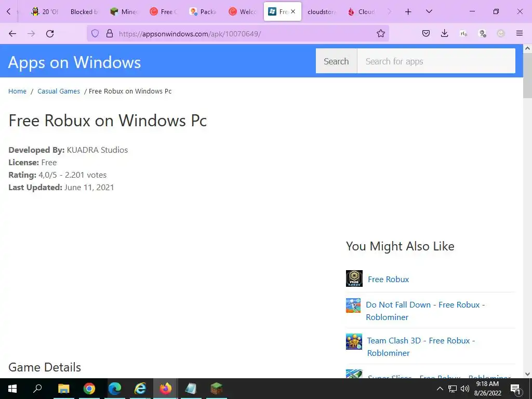Click the site security padlock icon
This screenshot has height=399, width=532.
click(109, 34)
